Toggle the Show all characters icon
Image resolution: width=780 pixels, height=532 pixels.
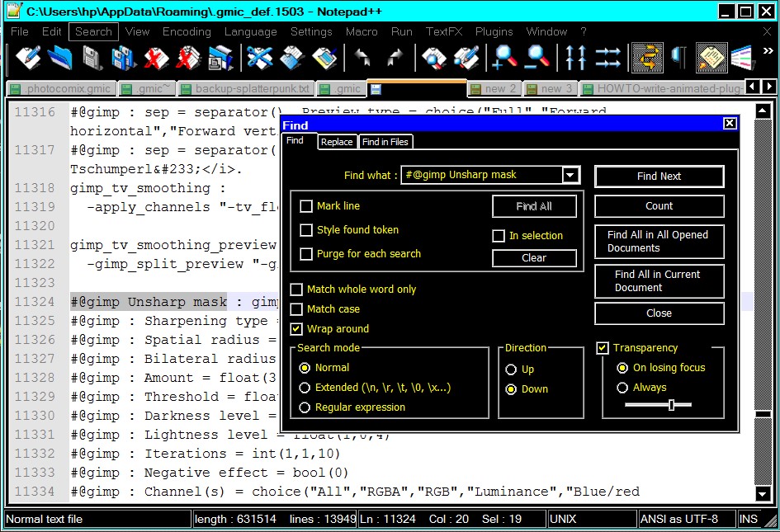[679, 58]
